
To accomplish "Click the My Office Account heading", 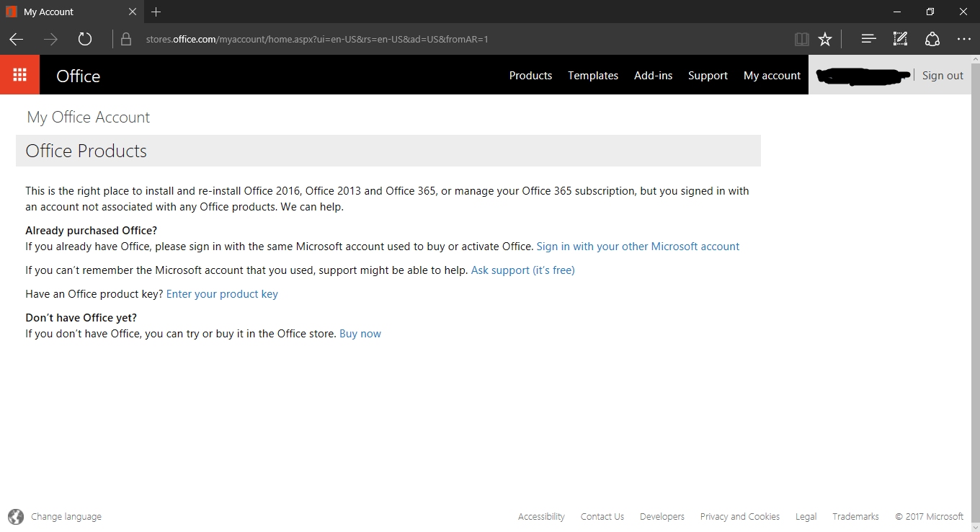I will click(x=89, y=118).
